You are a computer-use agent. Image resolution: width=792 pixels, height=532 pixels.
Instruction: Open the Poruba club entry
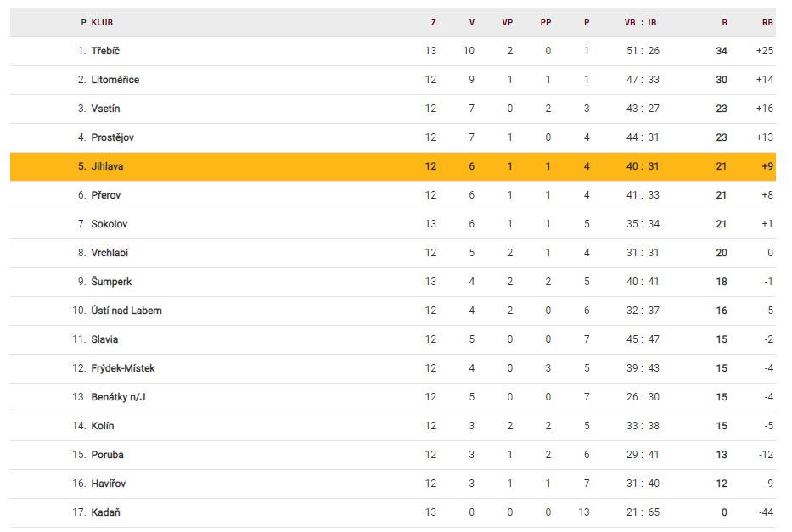pos(107,455)
